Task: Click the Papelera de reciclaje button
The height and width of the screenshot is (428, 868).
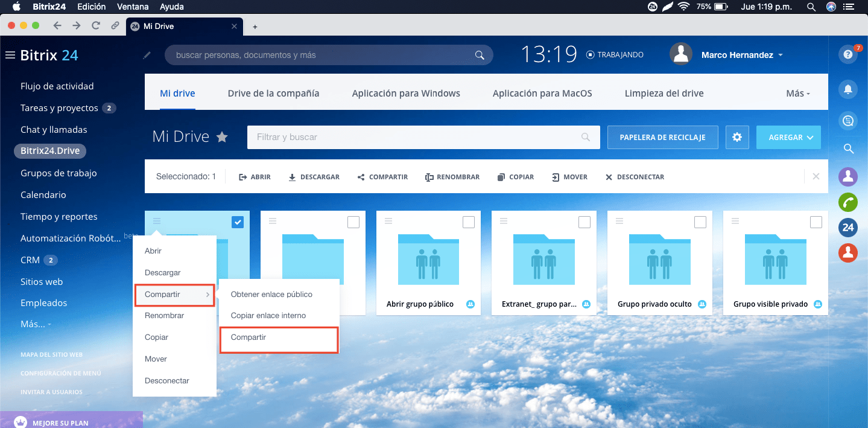Action: click(x=662, y=137)
